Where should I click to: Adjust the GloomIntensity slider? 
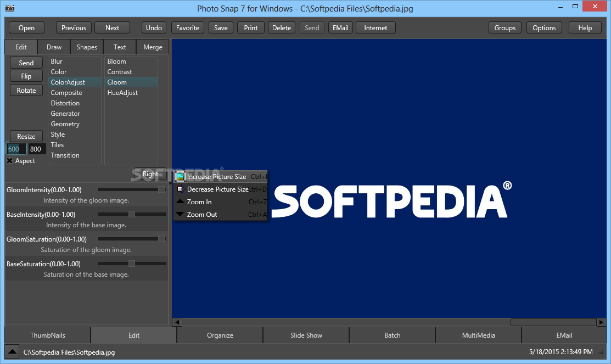(x=132, y=189)
